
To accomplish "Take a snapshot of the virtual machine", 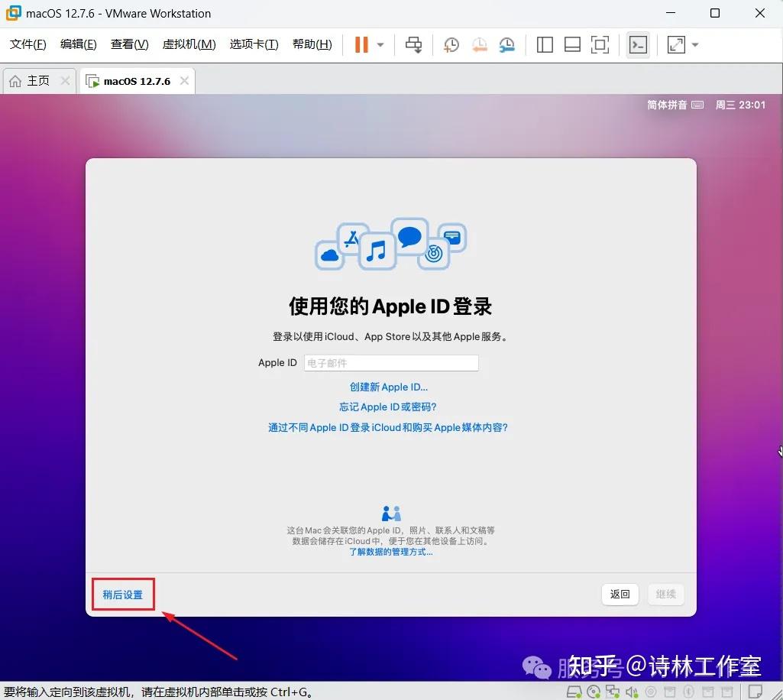I will [451, 45].
